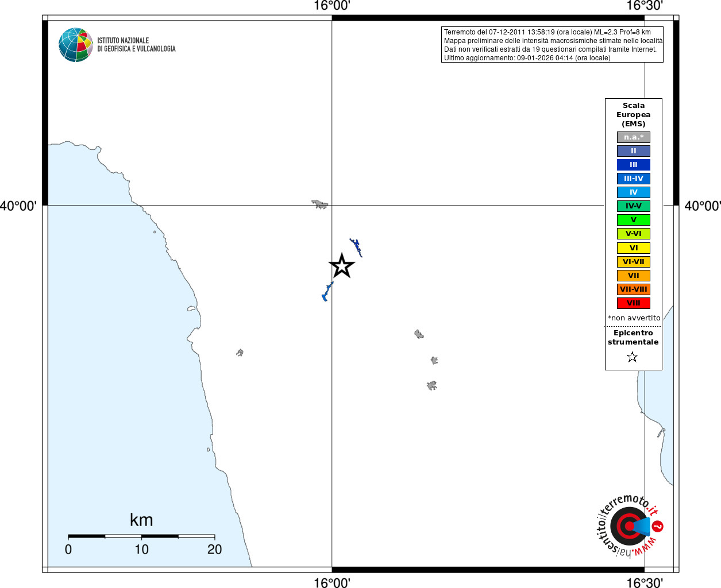Click the black-and-white km scale bar

click(x=141, y=536)
